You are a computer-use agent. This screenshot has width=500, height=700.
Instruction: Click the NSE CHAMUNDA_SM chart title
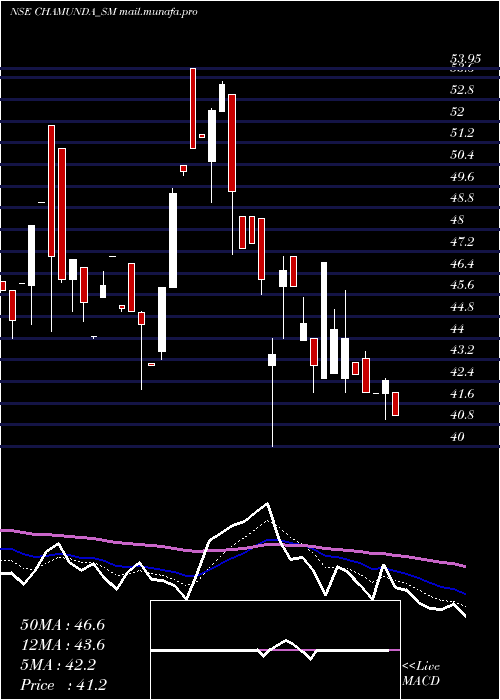click(104, 12)
